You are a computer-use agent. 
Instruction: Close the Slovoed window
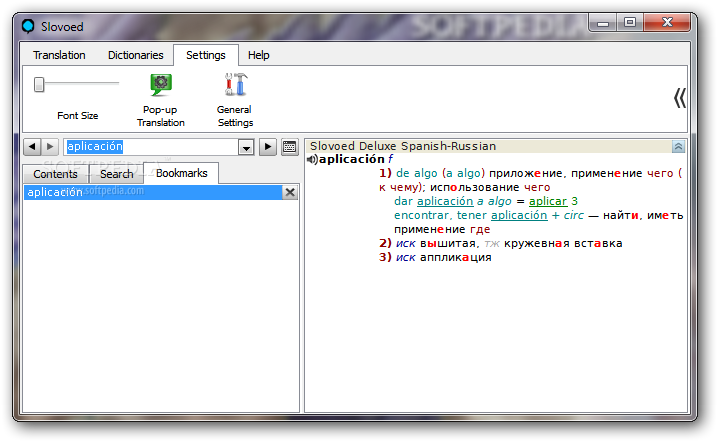click(667, 22)
